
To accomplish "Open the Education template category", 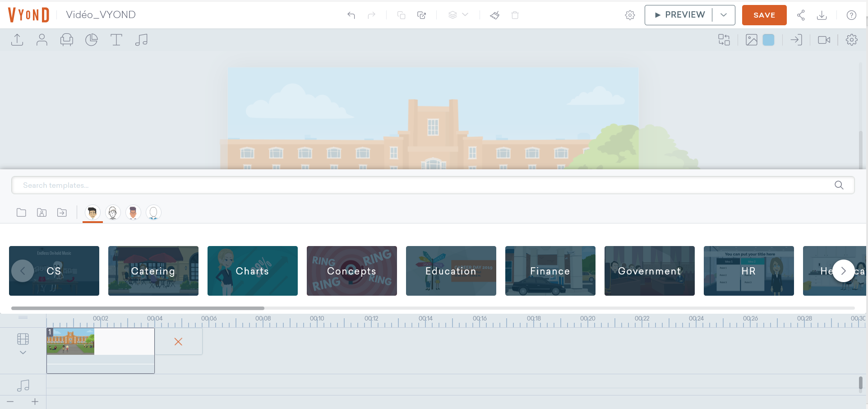I will point(451,271).
